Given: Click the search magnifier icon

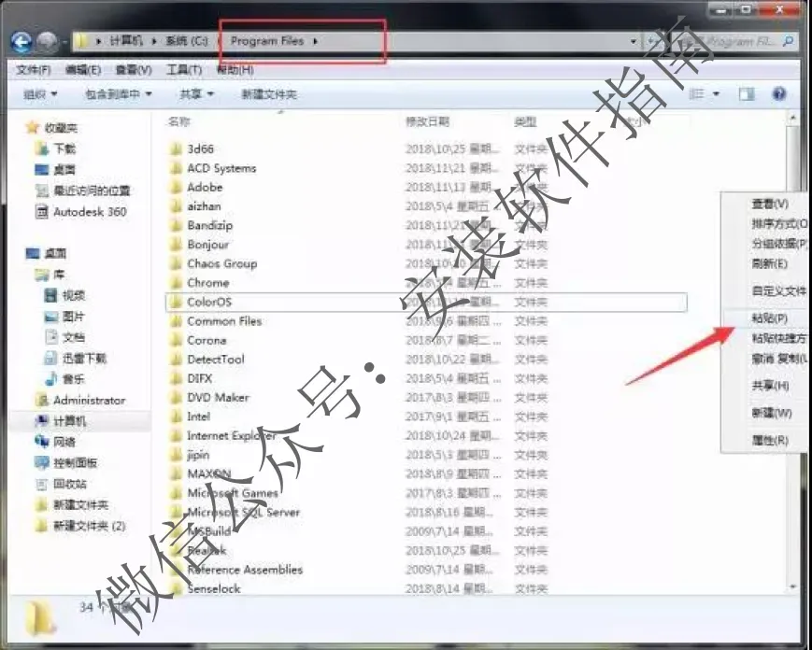Looking at the screenshot, I should pyautogui.click(x=789, y=41).
